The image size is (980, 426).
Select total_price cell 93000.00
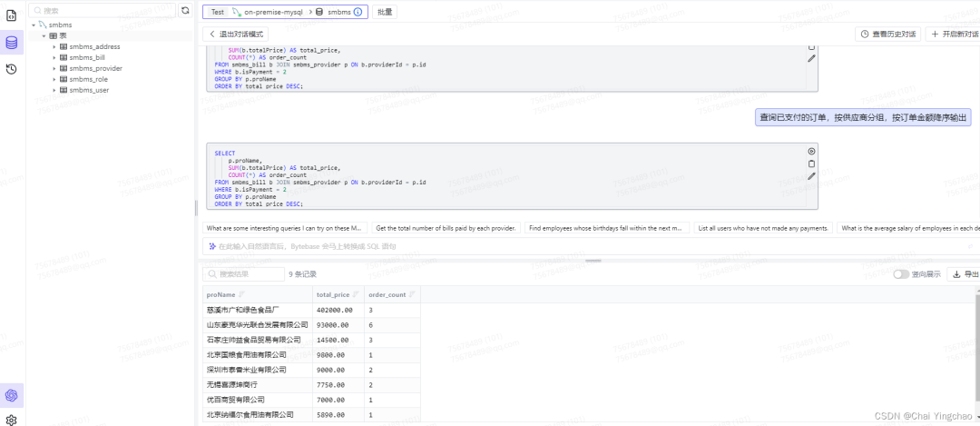338,324
